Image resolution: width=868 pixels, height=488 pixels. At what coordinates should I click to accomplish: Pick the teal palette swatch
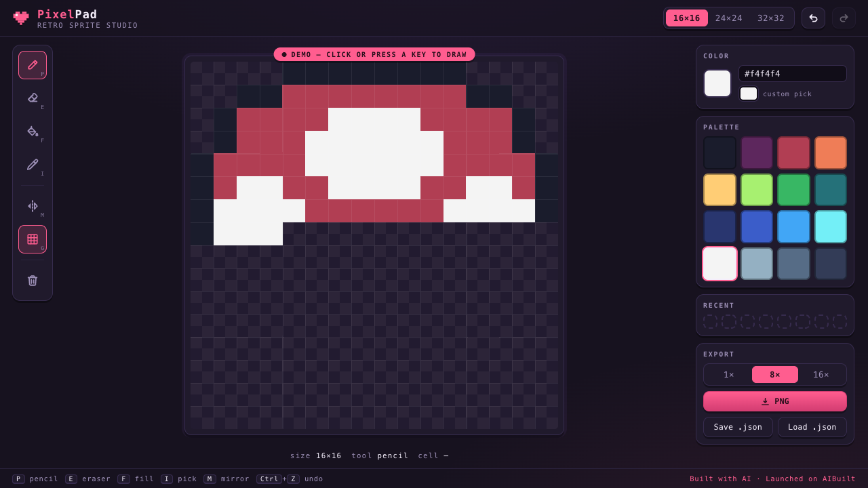[x=831, y=190]
